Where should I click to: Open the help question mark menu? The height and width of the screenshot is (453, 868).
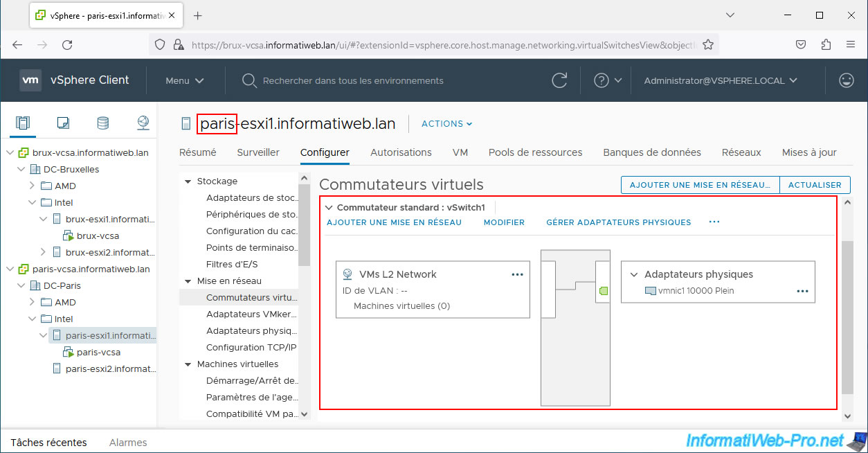[608, 80]
